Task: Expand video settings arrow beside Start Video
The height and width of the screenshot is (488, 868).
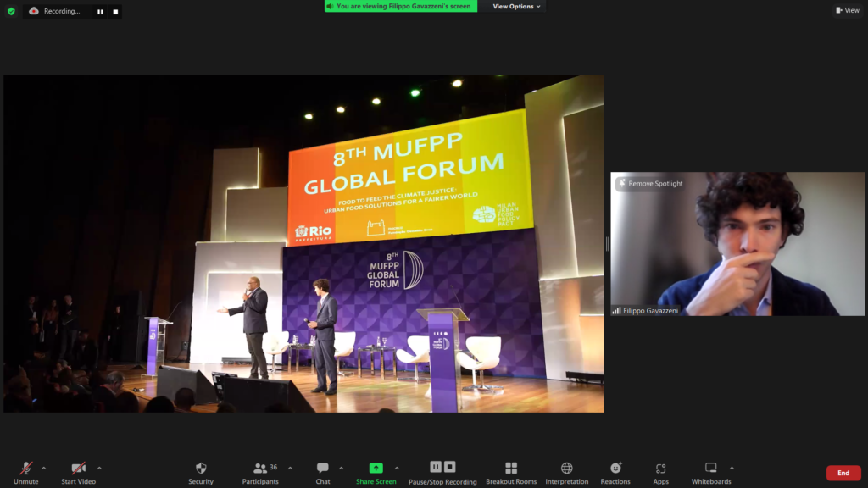Action: 99,468
